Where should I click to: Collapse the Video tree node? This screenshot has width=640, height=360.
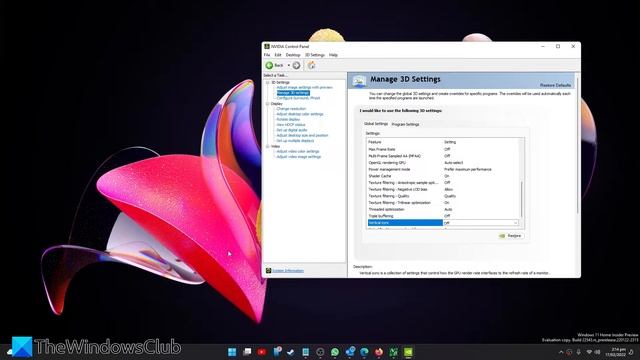click(268, 146)
